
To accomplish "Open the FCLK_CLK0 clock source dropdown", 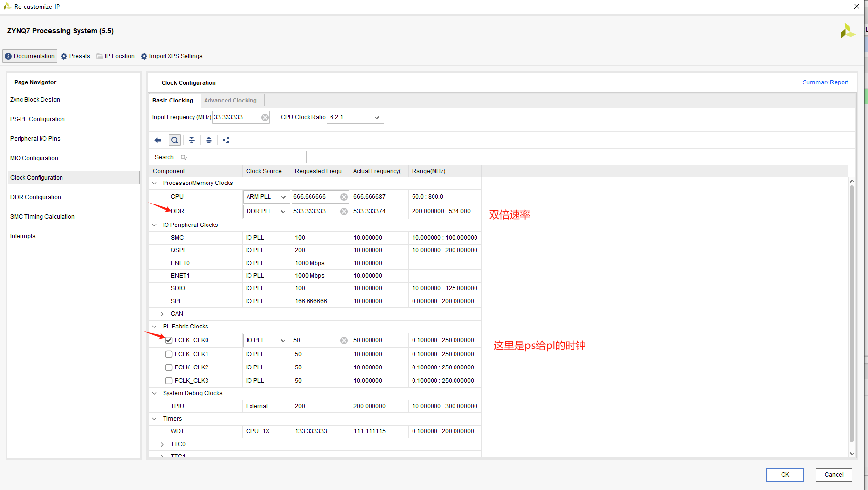I will [x=267, y=340].
